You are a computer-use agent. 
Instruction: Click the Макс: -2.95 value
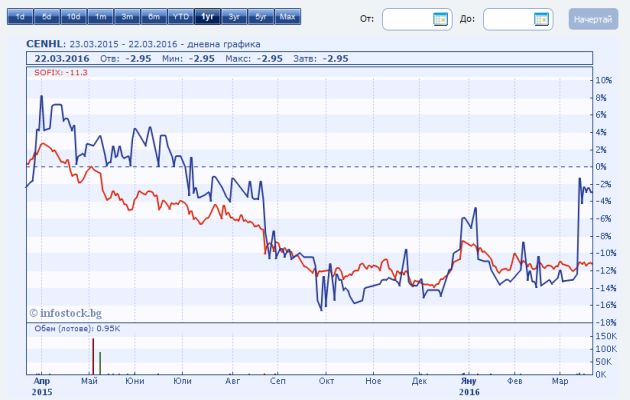254,59
